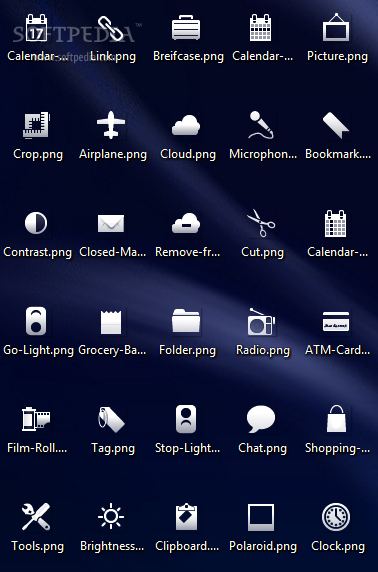The height and width of the screenshot is (572, 378).
Task: Select the brightness sun icon
Action: pyautogui.click(x=111, y=517)
